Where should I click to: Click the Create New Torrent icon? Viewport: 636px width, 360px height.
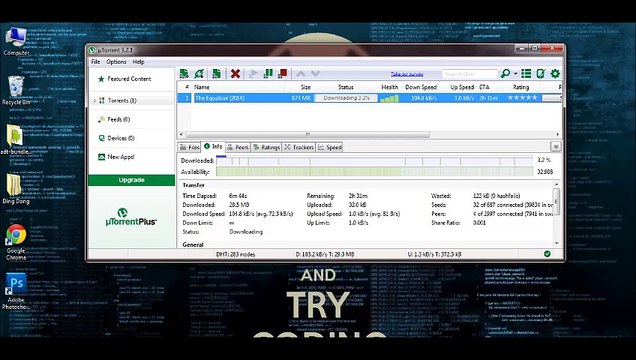217,73
